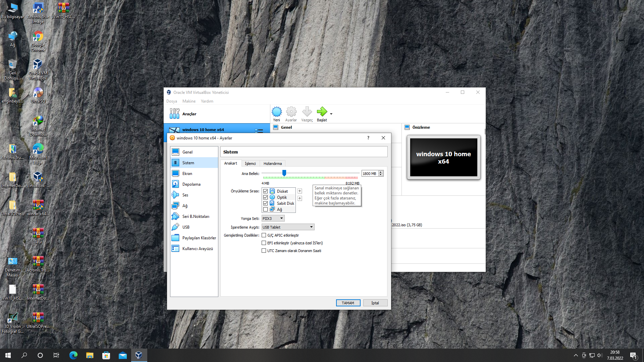This screenshot has height=362, width=644.
Task: Select the Ekran display settings category
Action: [x=187, y=174]
